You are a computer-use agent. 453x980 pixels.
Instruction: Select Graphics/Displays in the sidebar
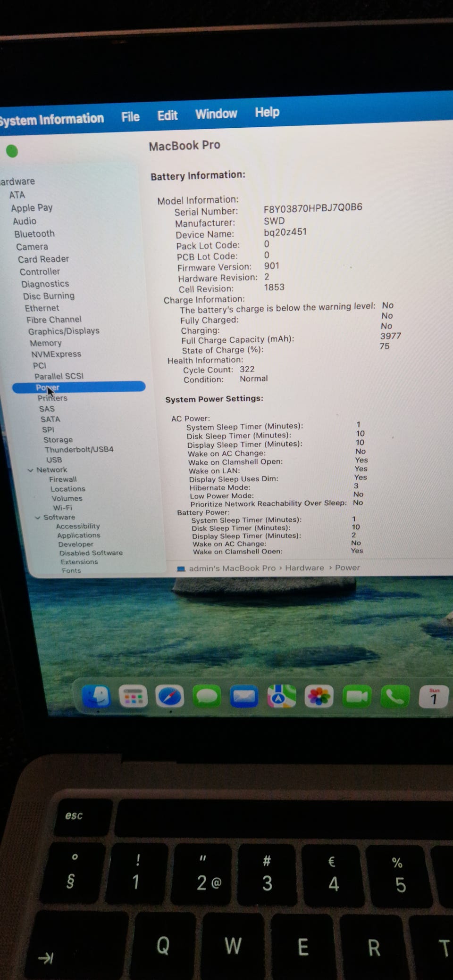(64, 331)
